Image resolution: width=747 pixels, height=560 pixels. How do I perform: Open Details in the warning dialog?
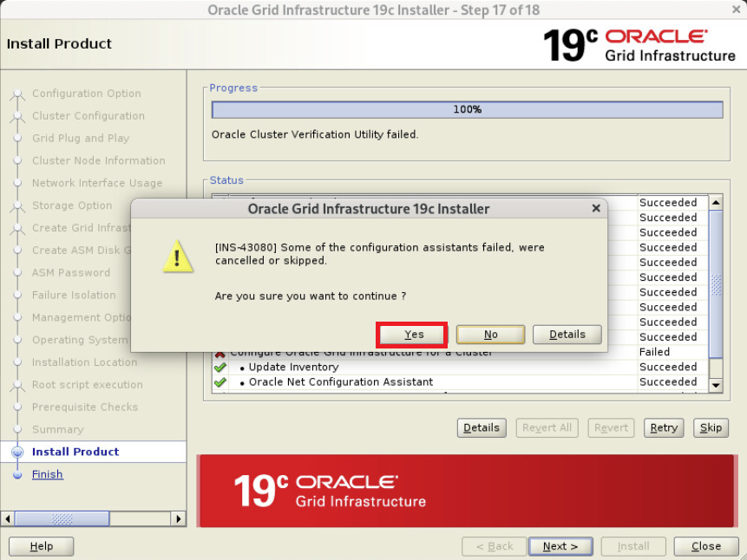point(567,335)
